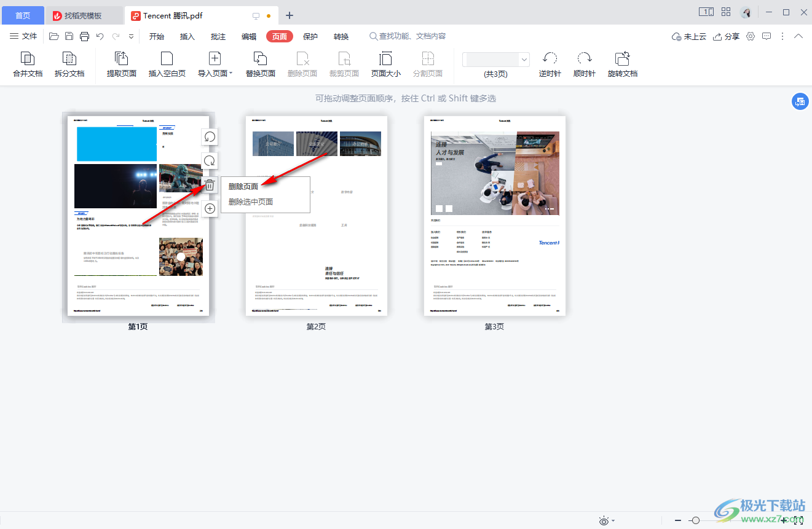Click the counterclockwise rotate icon beside page 1
This screenshot has height=529, width=812.
210,136
